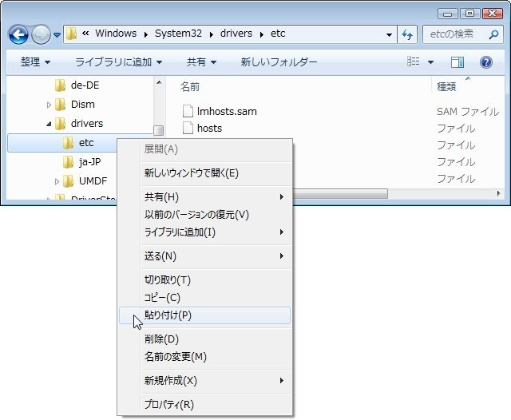The width and height of the screenshot is (511, 420).
Task: Toggle the preview pane icon
Action: pos(458,62)
